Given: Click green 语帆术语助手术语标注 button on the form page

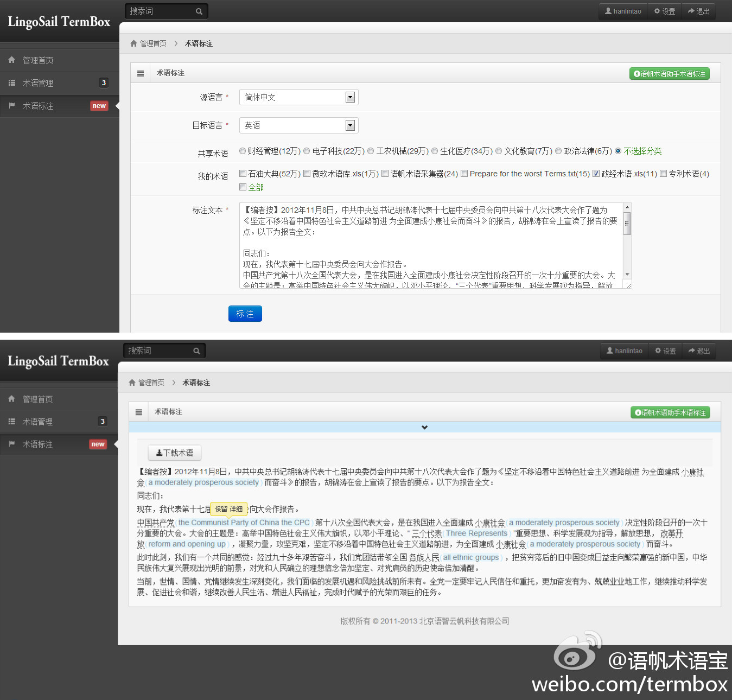Looking at the screenshot, I should [x=670, y=74].
